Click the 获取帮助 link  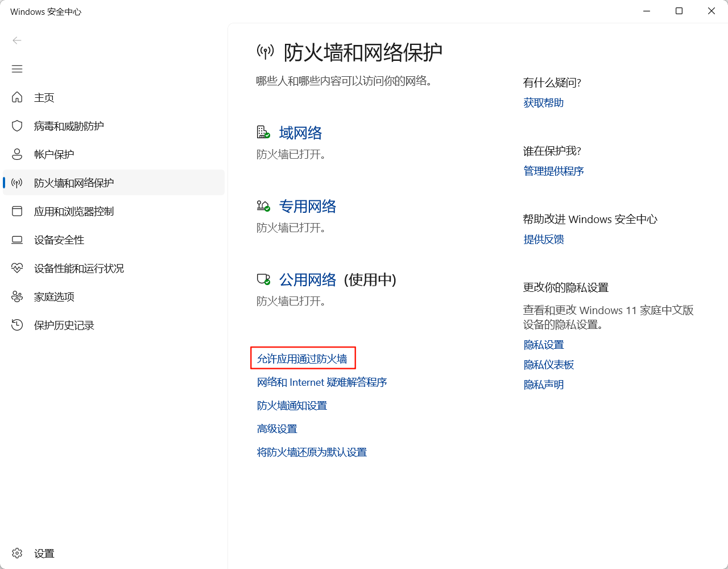(x=543, y=103)
